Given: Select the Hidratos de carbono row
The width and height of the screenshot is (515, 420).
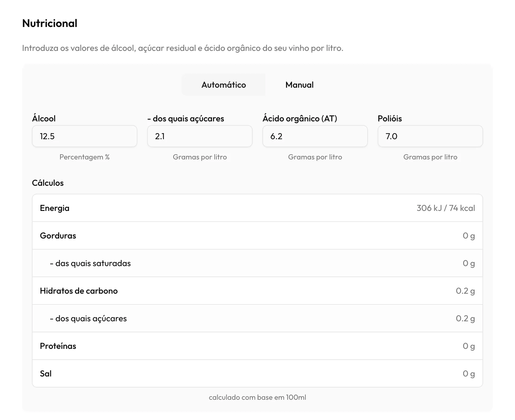Looking at the screenshot, I should click(x=257, y=291).
